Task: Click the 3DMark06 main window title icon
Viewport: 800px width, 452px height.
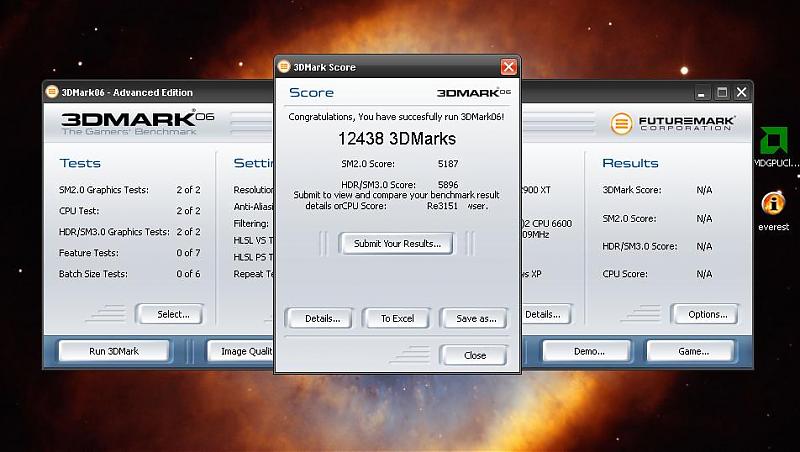Action: point(52,92)
